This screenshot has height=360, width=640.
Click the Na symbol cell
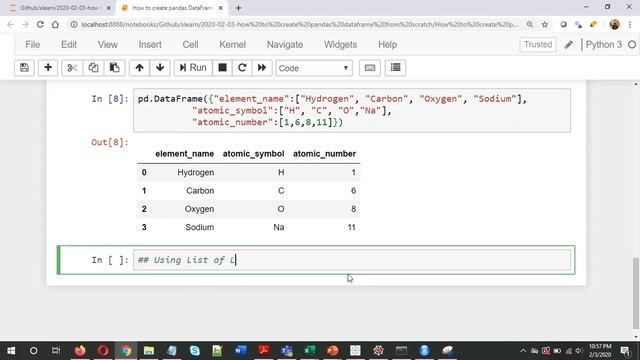click(x=279, y=227)
